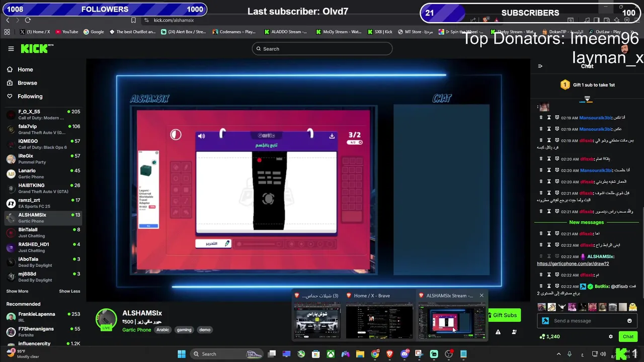Click the Kick search field
Viewport: 644px width, 362px height.
click(322, 49)
